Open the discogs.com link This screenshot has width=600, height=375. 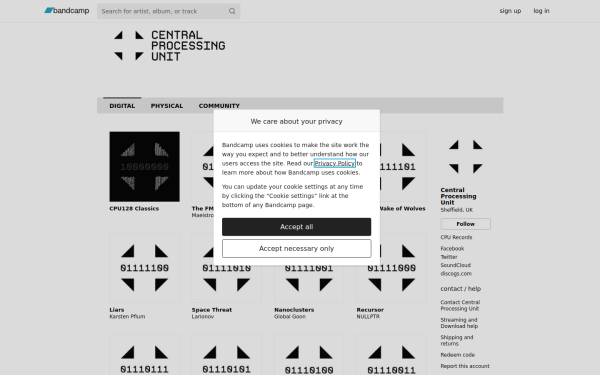pos(456,274)
